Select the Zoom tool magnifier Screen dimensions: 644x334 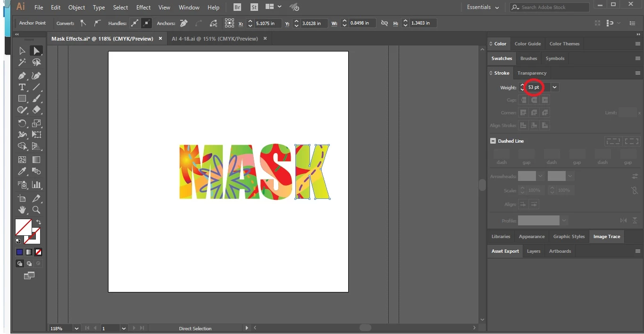pyautogui.click(x=36, y=210)
